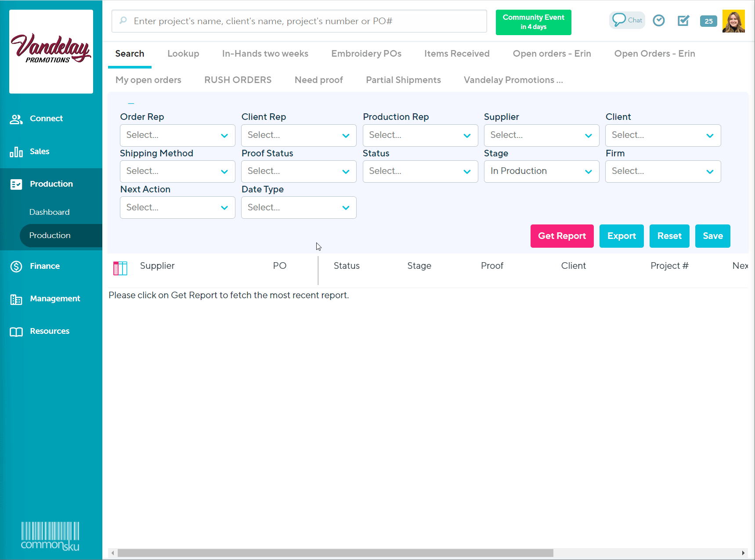Open the Stage dropdown showing In Production
The image size is (755, 560).
pyautogui.click(x=541, y=171)
